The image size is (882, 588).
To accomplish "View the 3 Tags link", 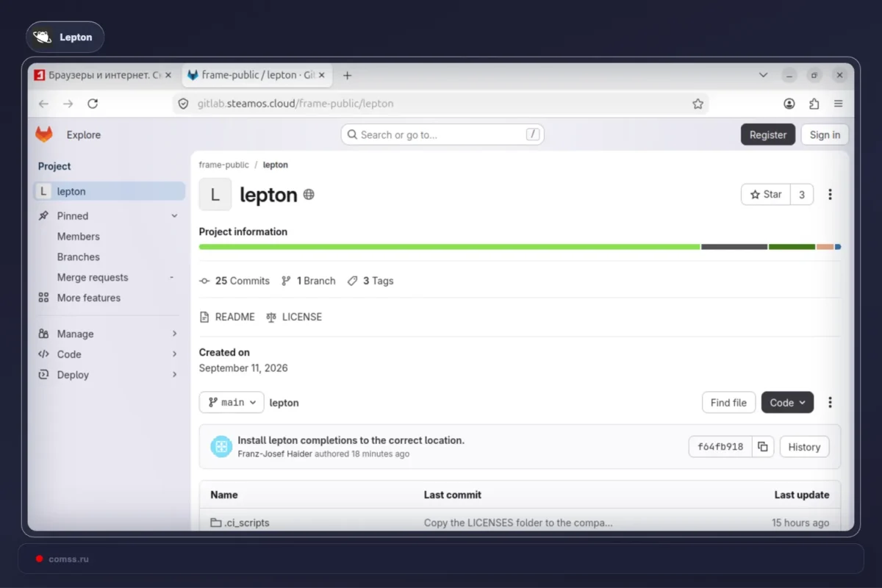I will [370, 281].
